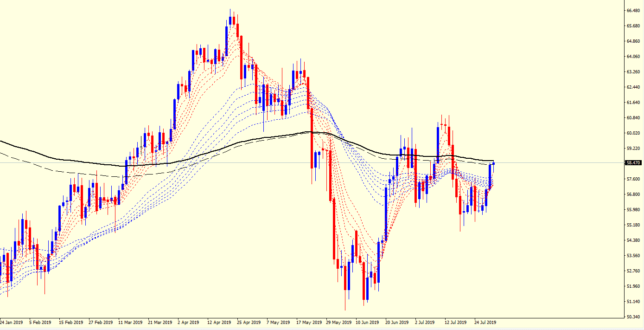Viewport: 644px width, 330px height.
Task: Click the 29 May 2019 time axis label
Action: [x=338, y=323]
